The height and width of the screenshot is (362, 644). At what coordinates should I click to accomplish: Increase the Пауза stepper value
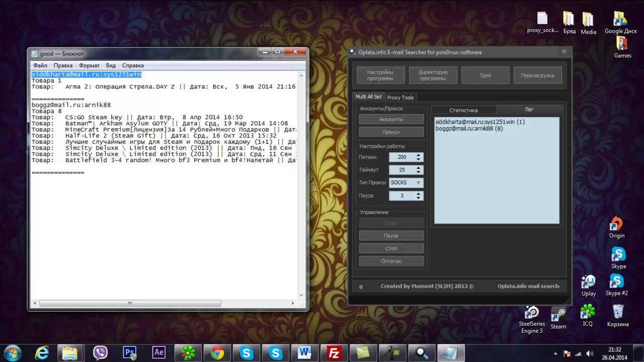pos(418,194)
